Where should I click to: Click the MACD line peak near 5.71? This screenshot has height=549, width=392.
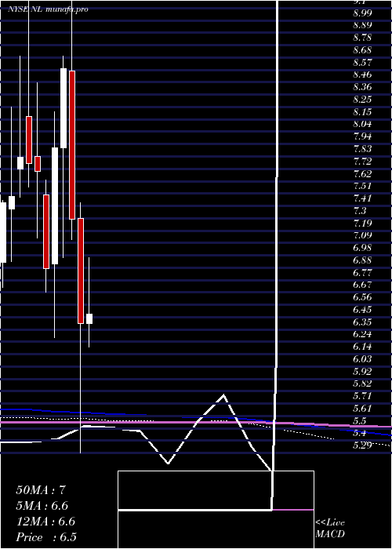coord(223,395)
